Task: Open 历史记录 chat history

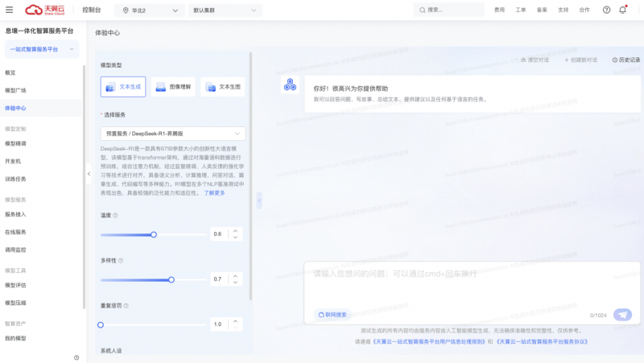Action: [626, 60]
